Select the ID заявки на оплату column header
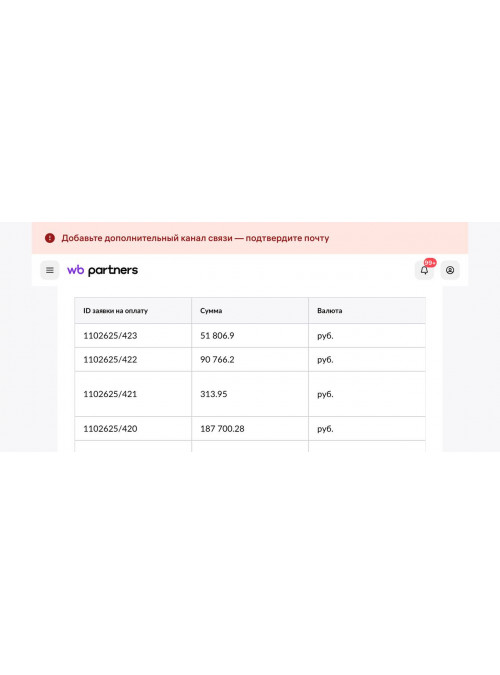 115,310
